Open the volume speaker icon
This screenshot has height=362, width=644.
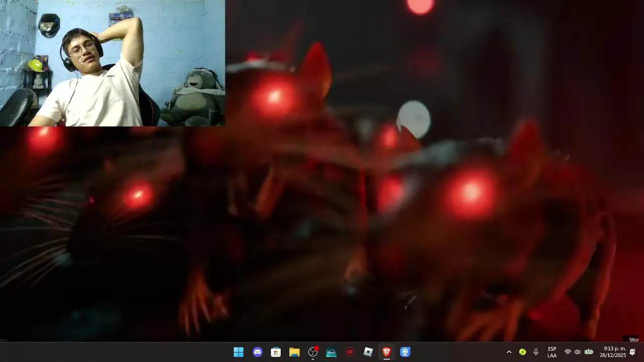click(x=577, y=352)
